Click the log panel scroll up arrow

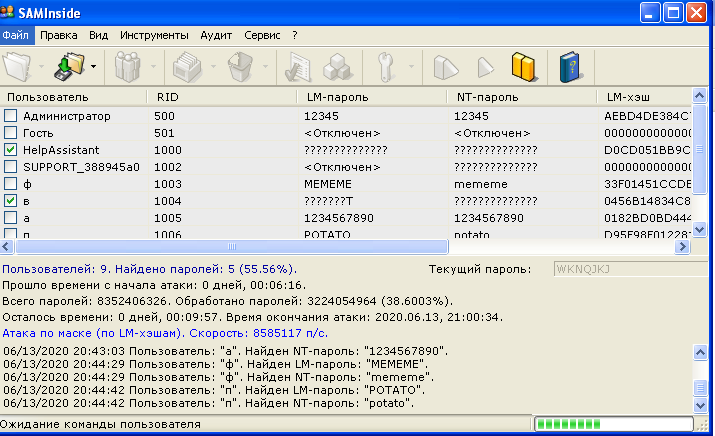[x=700, y=352]
